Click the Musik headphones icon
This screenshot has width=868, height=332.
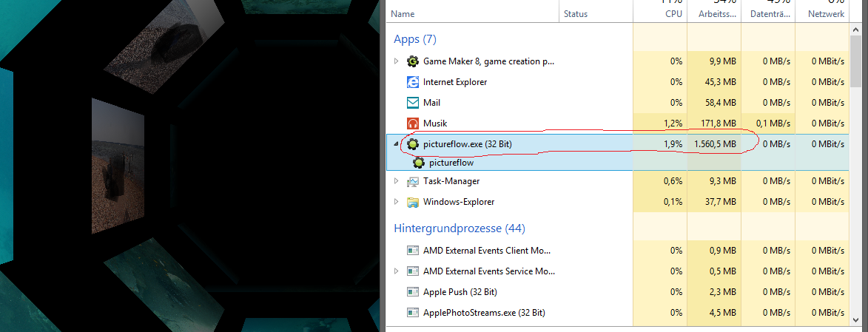413,123
